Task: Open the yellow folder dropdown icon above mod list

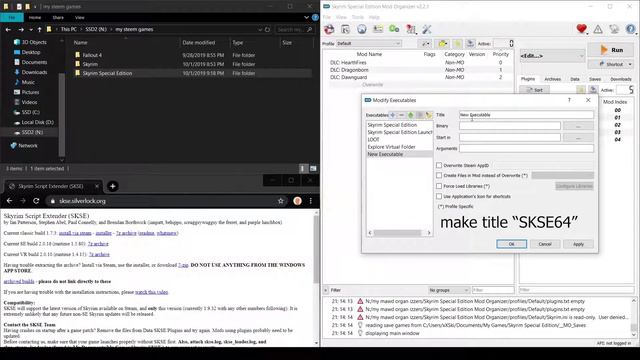Action: 442,43
